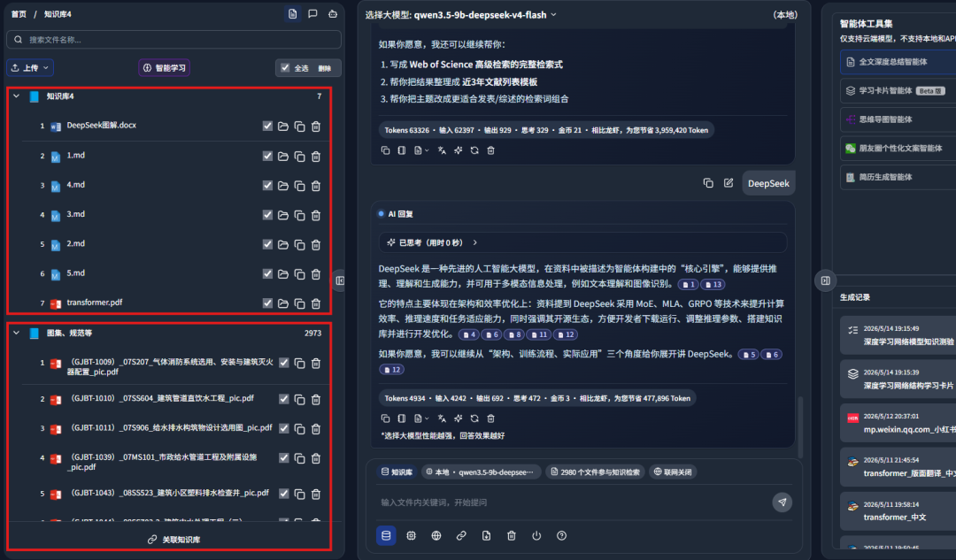The width and height of the screenshot is (956, 560).
Task: Delete the DeepSeek图解.docx file
Action: click(316, 127)
